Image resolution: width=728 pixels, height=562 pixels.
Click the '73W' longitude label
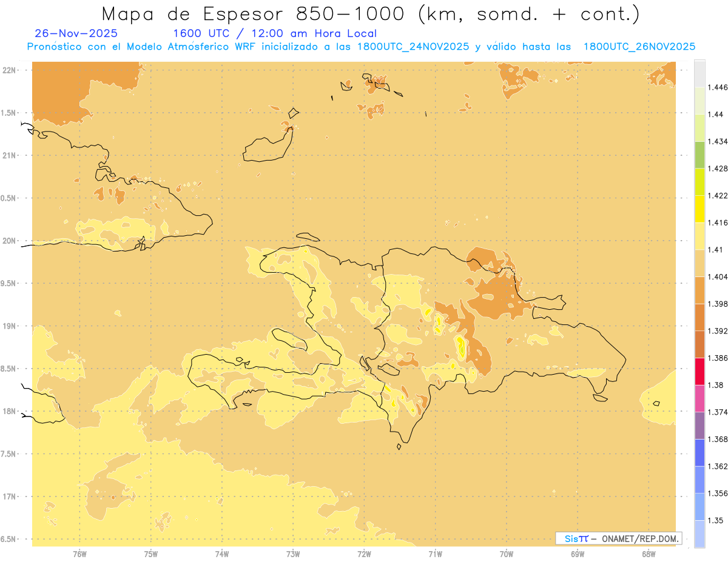tap(293, 554)
